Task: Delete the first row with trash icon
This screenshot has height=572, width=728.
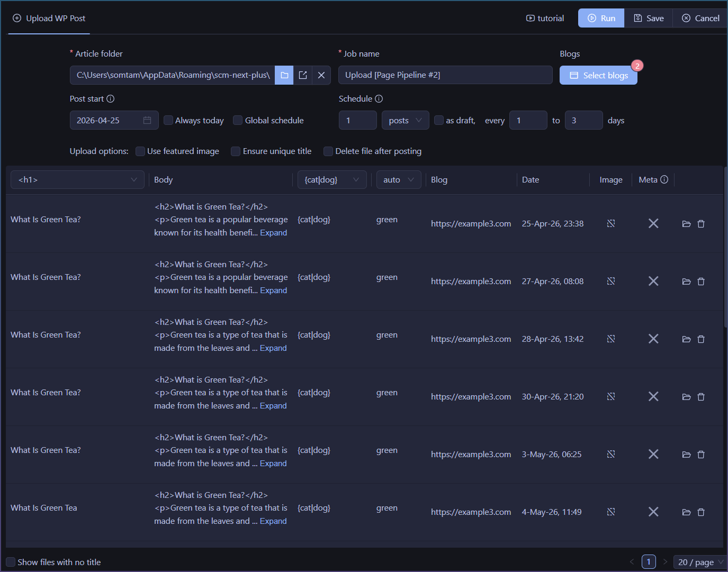Action: 701,224
